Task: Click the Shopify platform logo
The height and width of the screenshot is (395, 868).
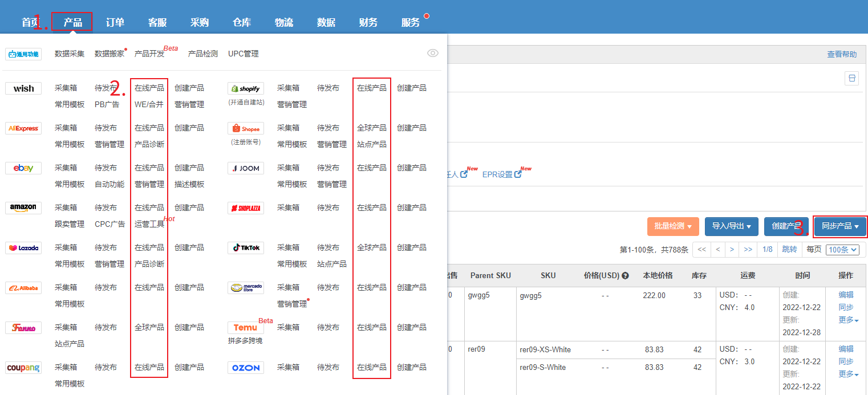Action: coord(245,88)
